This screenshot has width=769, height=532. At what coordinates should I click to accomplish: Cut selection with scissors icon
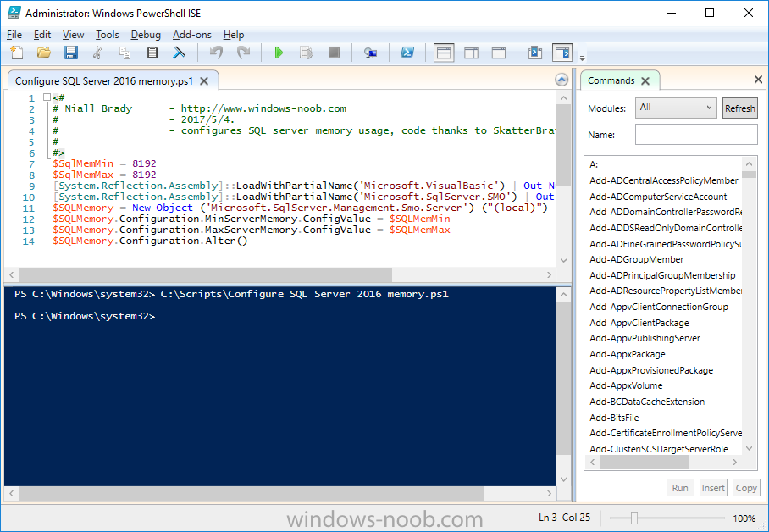[x=98, y=53]
